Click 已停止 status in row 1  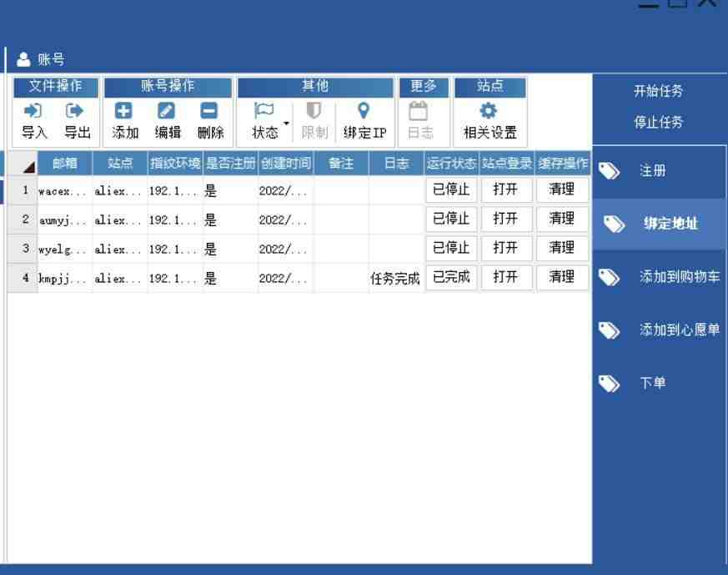point(451,189)
